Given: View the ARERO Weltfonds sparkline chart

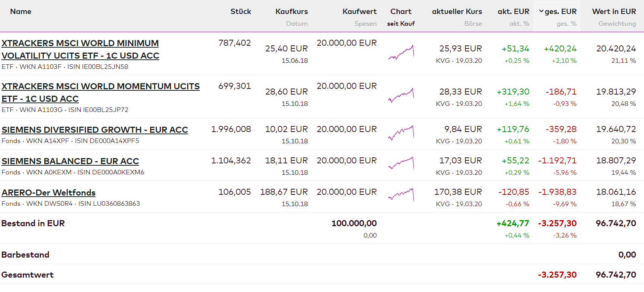Looking at the screenshot, I should tap(401, 195).
